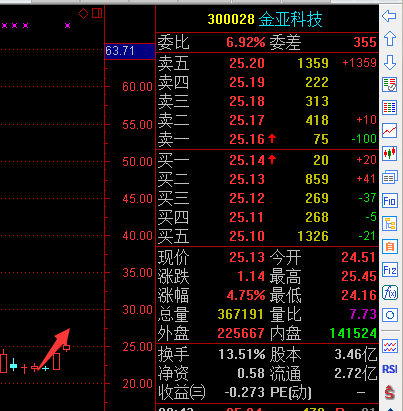Click the 换手 value 13.51%
Image resolution: width=403 pixels, height=411 pixels.
pos(242,354)
